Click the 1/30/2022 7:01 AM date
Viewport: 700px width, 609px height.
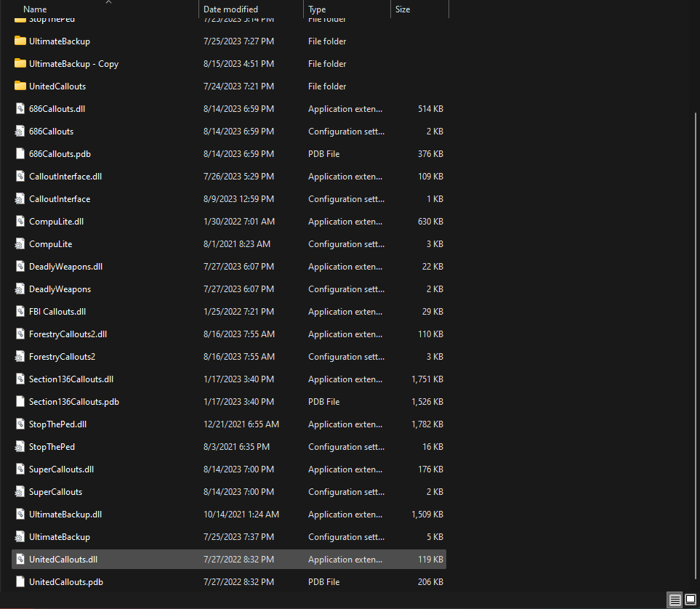[x=239, y=222]
